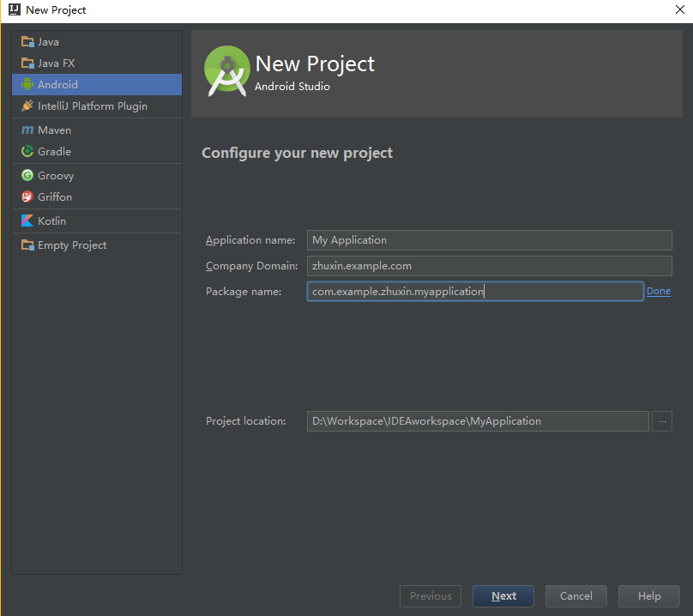Viewport: 693px width, 616px height.
Task: Choose IntelliJ Platform Plugin project type label
Action: [x=93, y=106]
